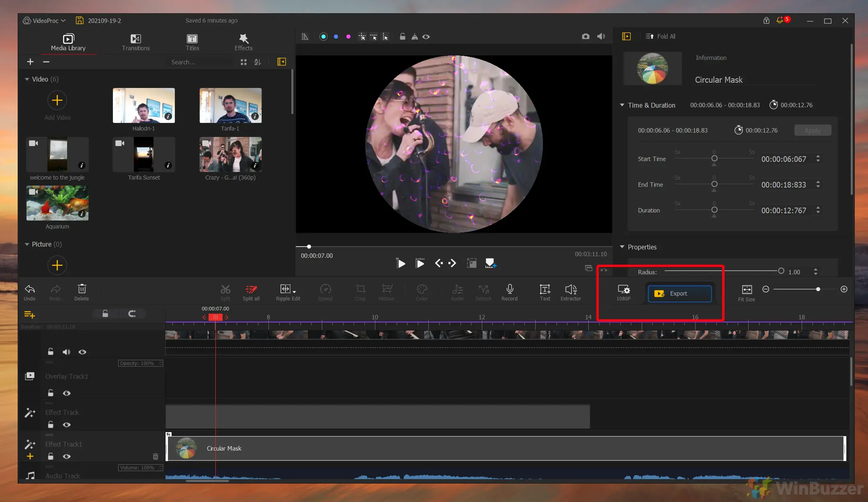Viewport: 868px width, 502px height.
Task: Collapse the Video (6) section
Action: [27, 79]
